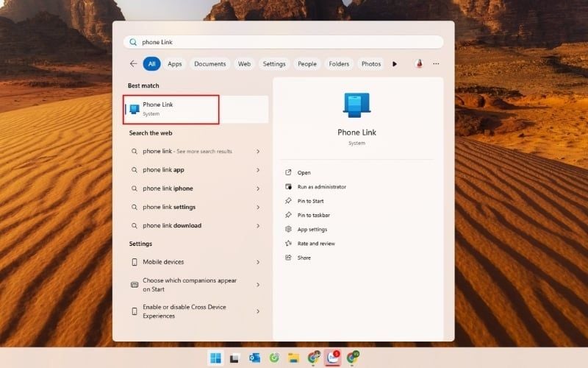Click the gear icon beside App settings
The height and width of the screenshot is (368, 588).
tap(288, 229)
